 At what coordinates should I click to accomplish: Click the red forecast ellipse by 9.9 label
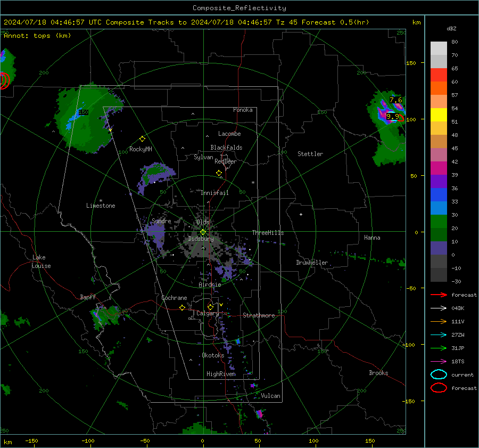[x=401, y=119]
